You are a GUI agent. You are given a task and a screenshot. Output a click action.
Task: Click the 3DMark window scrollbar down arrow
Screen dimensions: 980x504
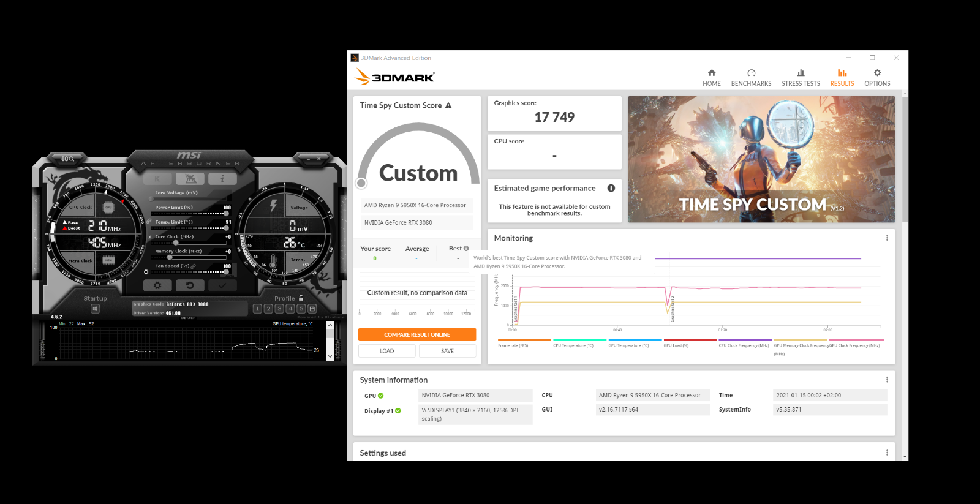click(x=905, y=457)
